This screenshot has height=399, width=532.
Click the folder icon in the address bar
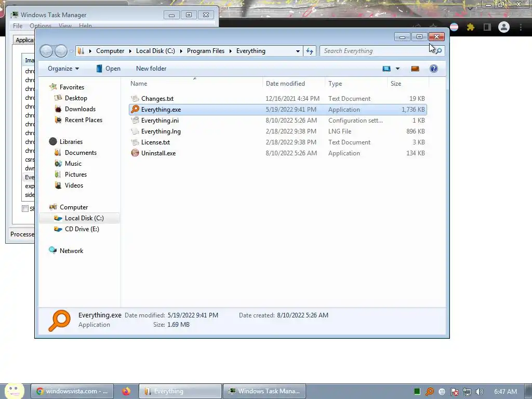coord(81,51)
